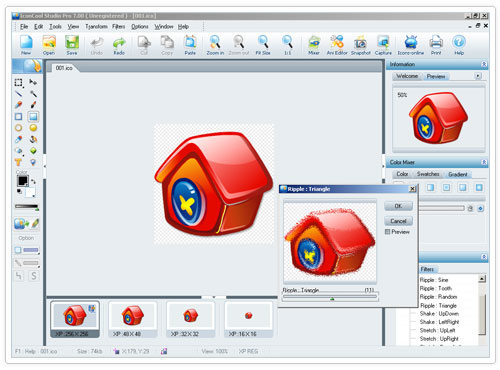This screenshot has width=500, height=370.
Task: Open the dropdown arrow beside Preview tab
Action: pyautogui.click(x=478, y=76)
